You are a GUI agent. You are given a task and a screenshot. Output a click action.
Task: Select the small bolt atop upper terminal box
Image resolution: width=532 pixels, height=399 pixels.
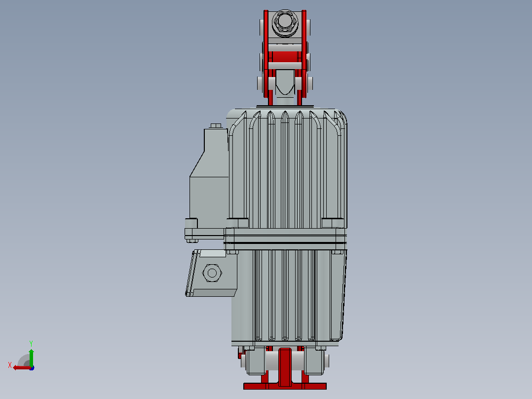point(216,126)
